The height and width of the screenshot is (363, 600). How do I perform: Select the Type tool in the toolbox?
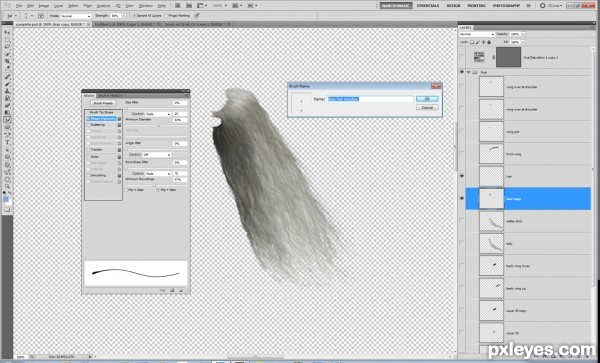(x=7, y=142)
